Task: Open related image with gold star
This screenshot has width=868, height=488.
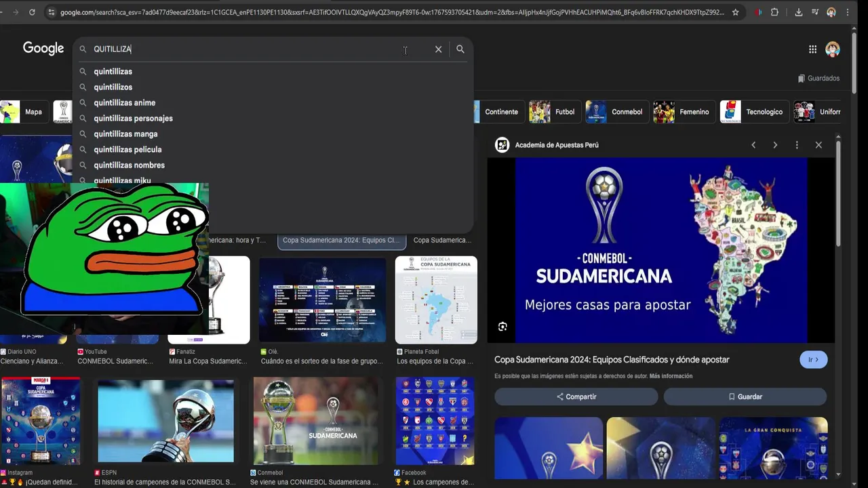Action: (x=549, y=449)
